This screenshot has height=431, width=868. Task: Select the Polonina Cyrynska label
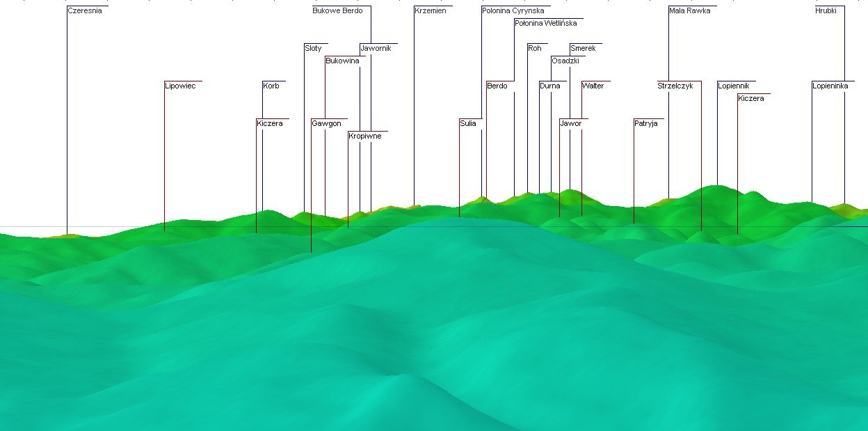pos(513,11)
